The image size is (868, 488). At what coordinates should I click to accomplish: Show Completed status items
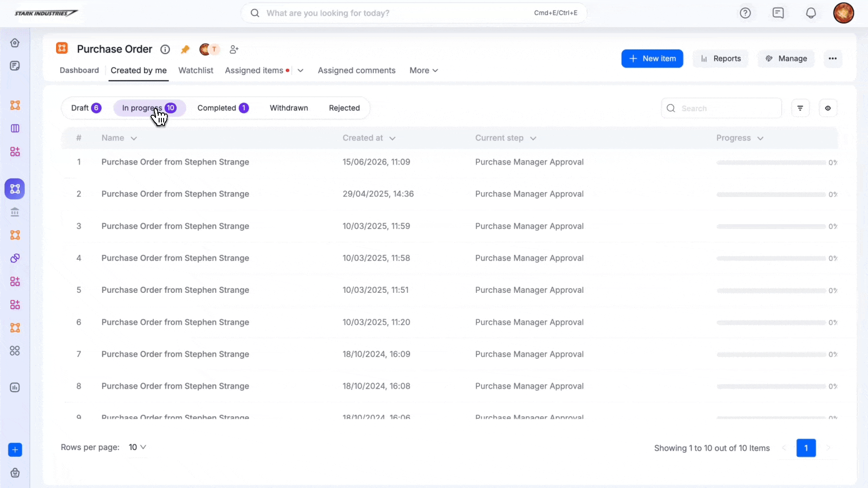(223, 108)
